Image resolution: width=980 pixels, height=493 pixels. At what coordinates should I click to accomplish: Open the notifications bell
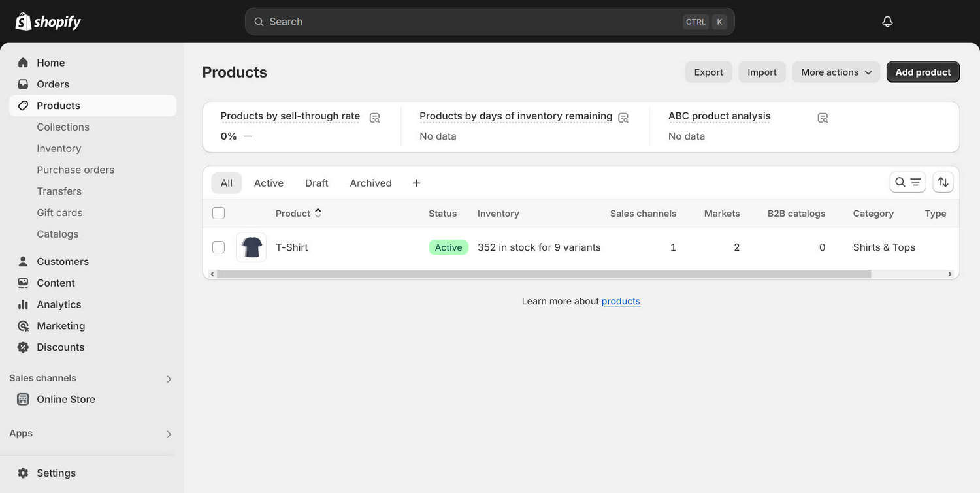click(887, 22)
